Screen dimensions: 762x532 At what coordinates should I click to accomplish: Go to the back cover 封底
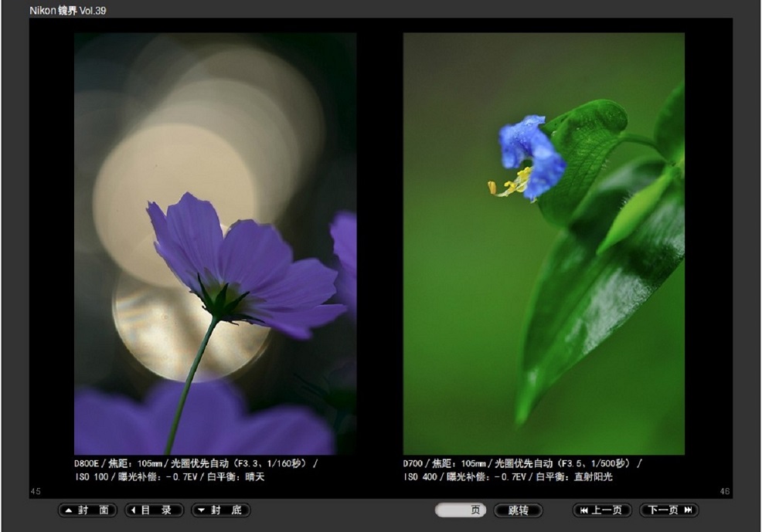tap(221, 510)
